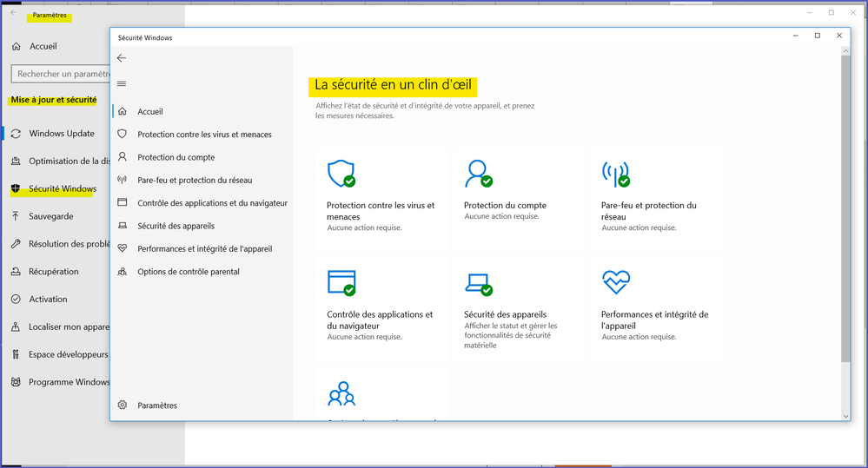The image size is (868, 468).
Task: Click the large firewall antenna tile icon
Action: click(x=615, y=174)
